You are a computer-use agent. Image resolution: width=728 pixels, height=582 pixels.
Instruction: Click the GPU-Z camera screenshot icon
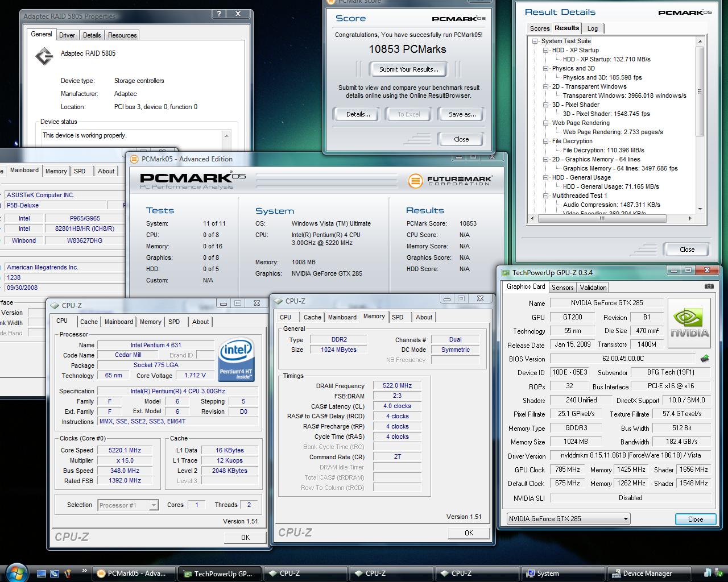(x=709, y=286)
